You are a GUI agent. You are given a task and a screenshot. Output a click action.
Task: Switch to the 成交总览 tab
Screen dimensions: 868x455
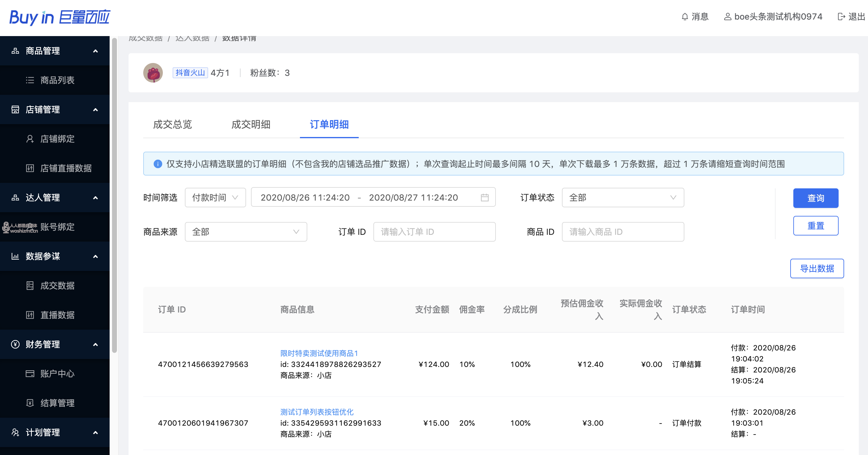(x=173, y=124)
